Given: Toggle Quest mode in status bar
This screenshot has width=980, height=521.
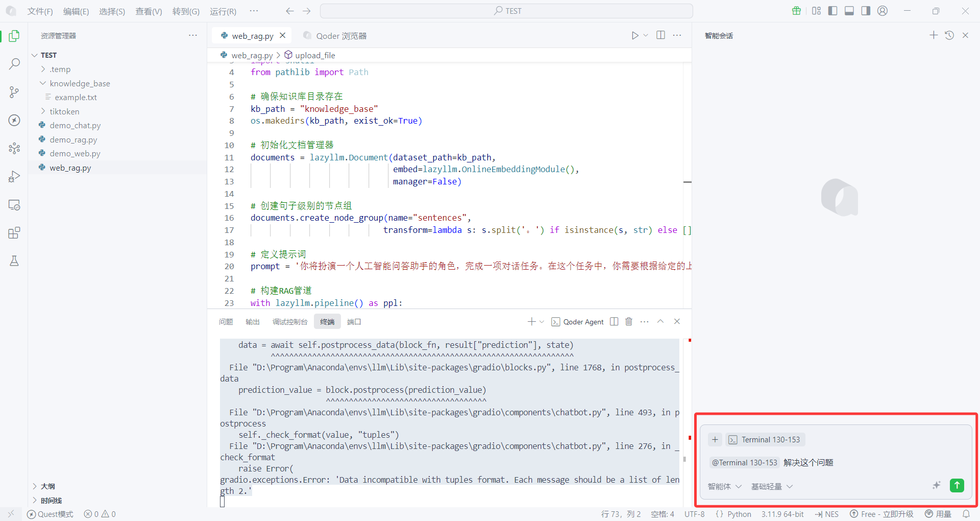Looking at the screenshot, I should 50,514.
